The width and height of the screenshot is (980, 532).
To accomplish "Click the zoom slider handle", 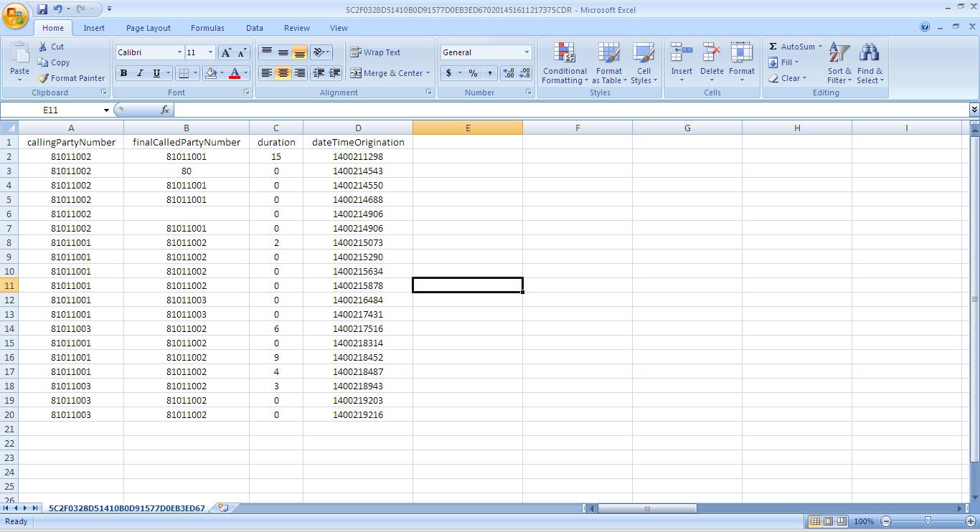I will tap(928, 521).
